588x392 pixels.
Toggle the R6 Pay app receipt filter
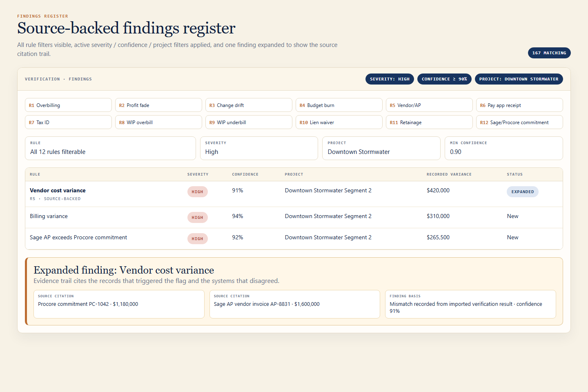(x=519, y=105)
